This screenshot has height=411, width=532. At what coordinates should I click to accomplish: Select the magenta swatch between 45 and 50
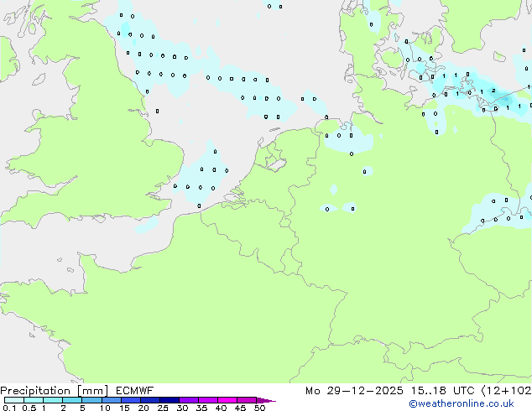[248, 400]
